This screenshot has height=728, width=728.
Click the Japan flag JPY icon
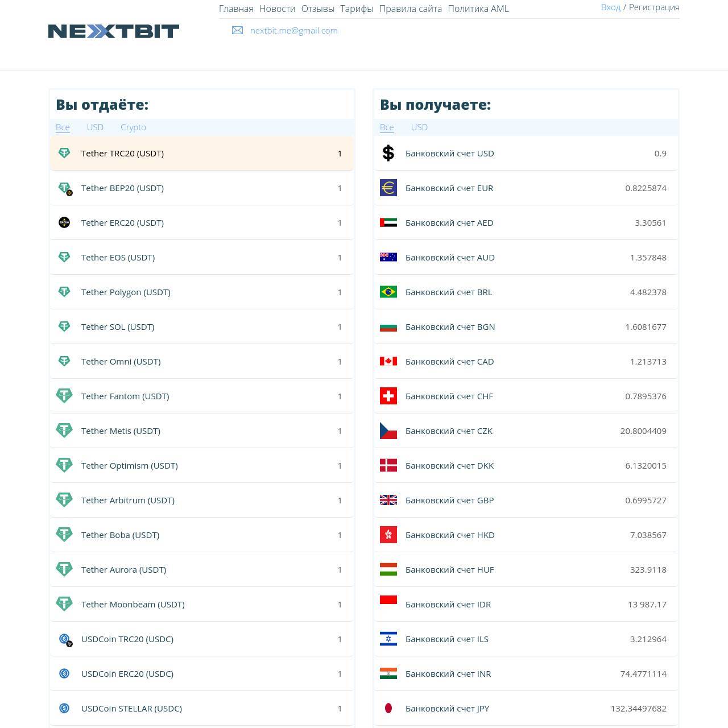click(388, 708)
